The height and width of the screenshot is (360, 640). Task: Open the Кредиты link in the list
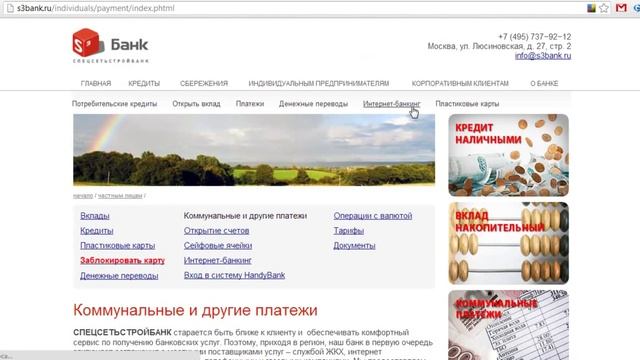(96, 231)
